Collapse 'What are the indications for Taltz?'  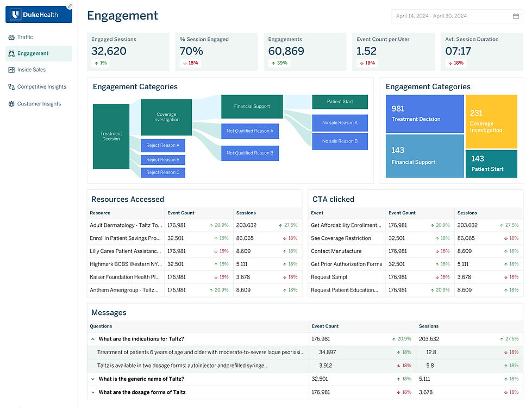(92, 339)
